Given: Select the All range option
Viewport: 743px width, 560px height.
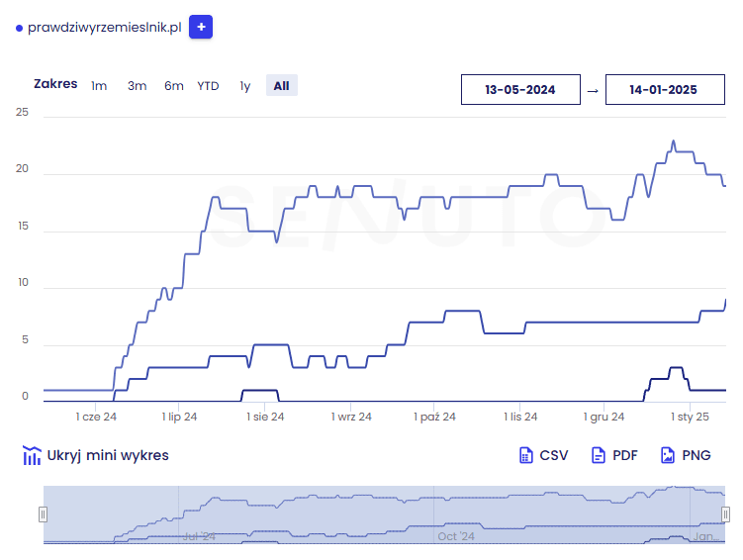Looking at the screenshot, I should tap(281, 85).
